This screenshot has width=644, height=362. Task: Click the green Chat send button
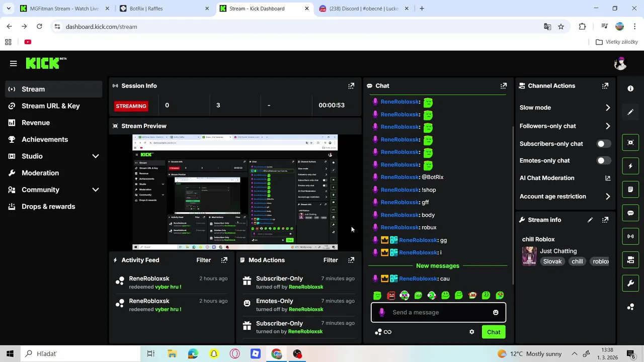click(x=494, y=332)
